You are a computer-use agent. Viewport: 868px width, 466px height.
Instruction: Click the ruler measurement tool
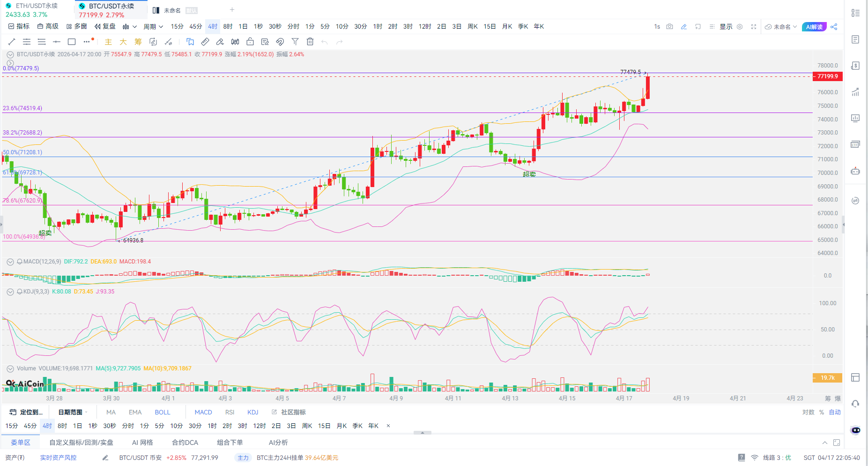coord(205,42)
